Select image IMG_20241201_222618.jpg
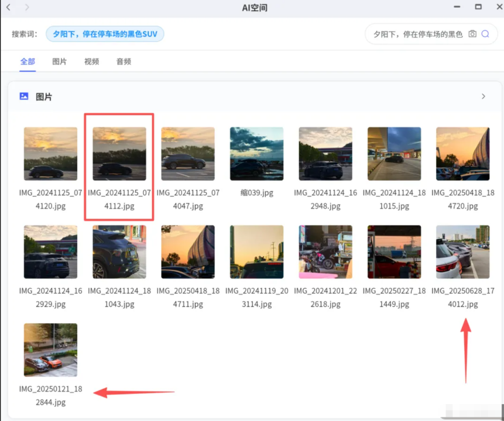Screen dimensions: 504x421 click(x=325, y=251)
